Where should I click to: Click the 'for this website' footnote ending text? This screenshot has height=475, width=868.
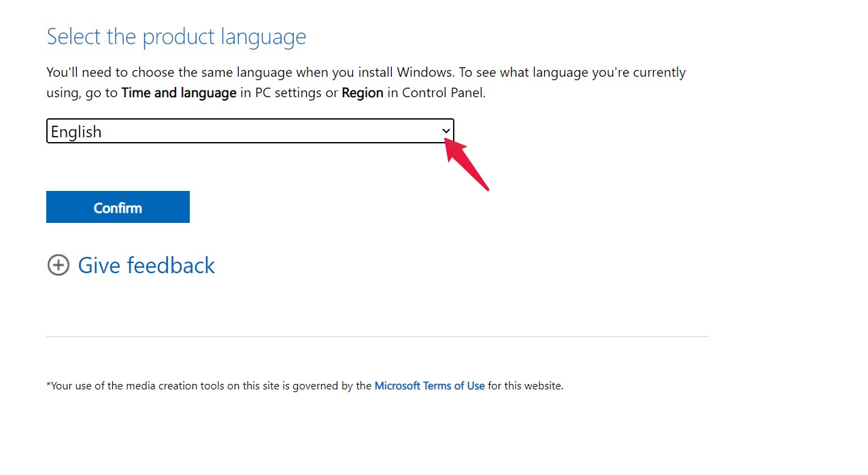point(525,386)
